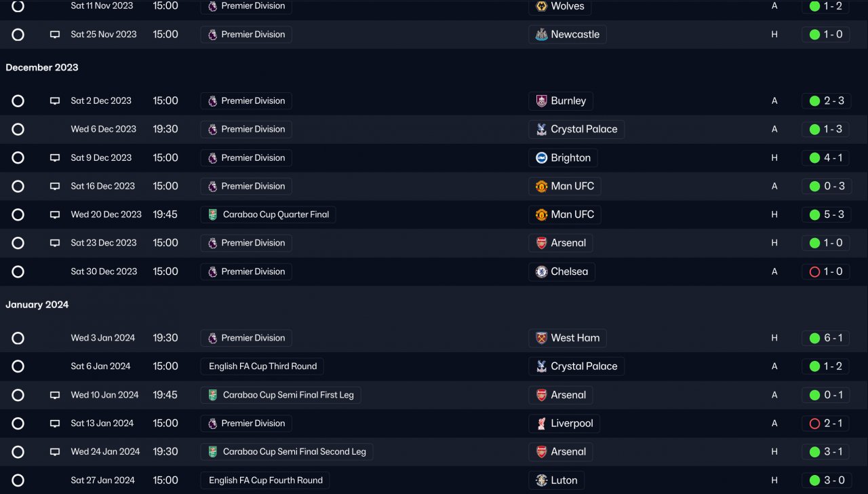868x494 pixels.
Task: Click the TV broadcast icon for Sat 13 Jan
Action: point(55,423)
